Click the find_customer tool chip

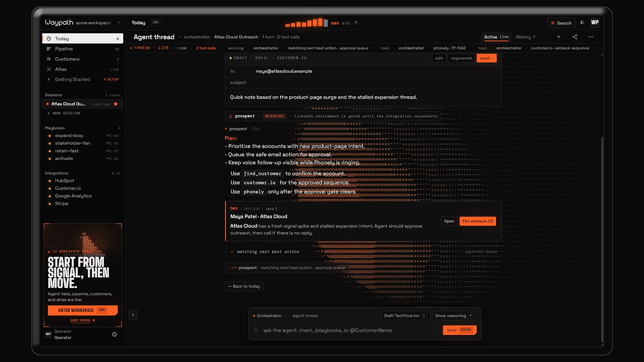(262, 174)
